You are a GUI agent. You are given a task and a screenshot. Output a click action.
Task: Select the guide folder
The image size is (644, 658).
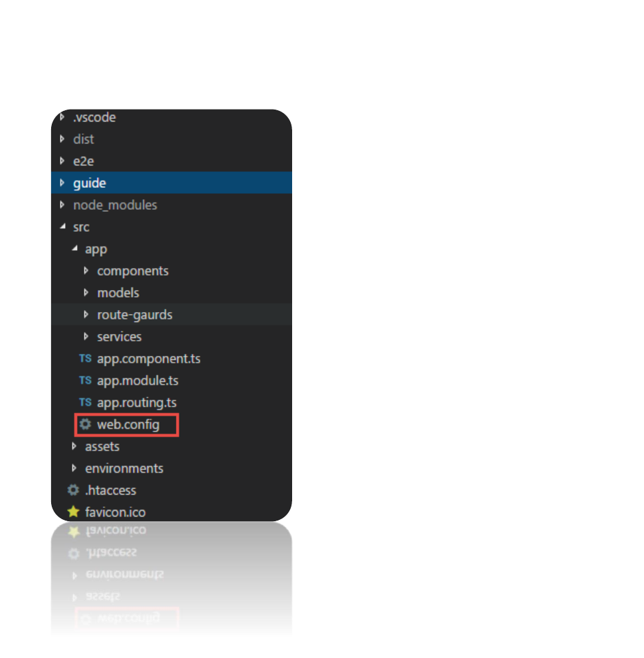click(x=171, y=183)
